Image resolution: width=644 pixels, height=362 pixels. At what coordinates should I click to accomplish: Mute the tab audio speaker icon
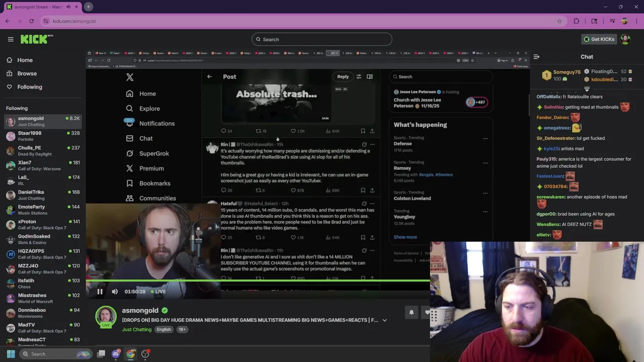pos(68,7)
